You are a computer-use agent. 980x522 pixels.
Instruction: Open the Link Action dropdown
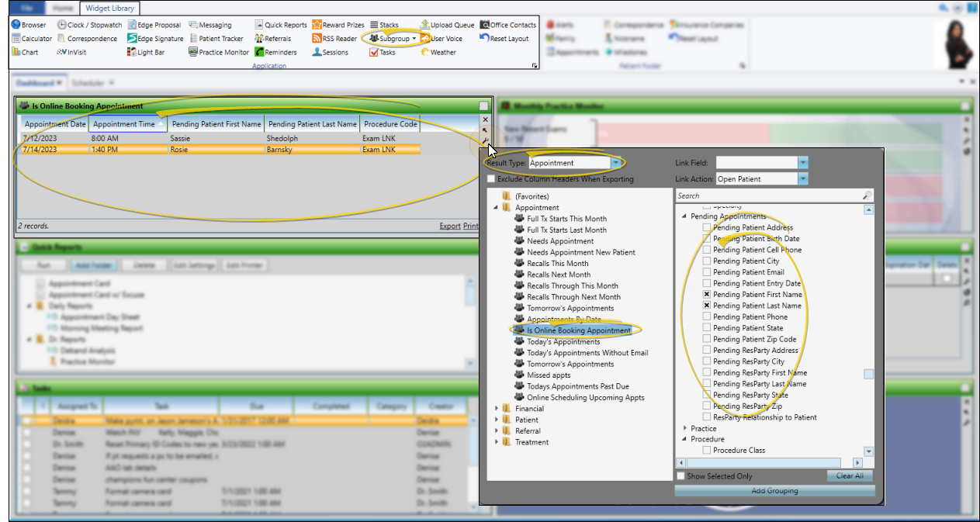coord(803,179)
